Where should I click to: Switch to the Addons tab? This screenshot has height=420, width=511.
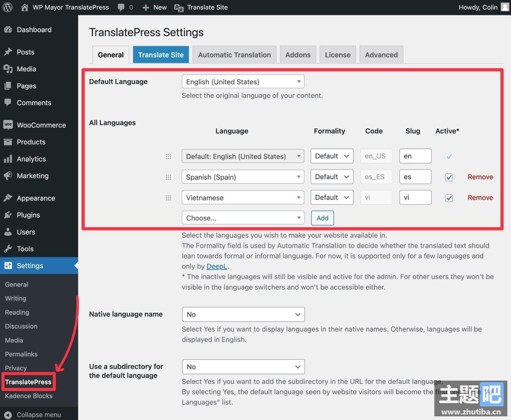(x=298, y=55)
